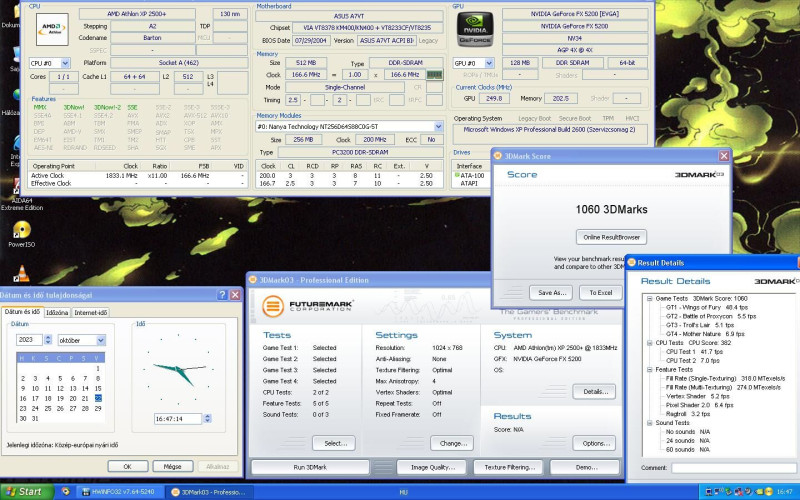This screenshot has height=500, width=800.
Task: Click the Run 3DMark button
Action: tap(310, 467)
